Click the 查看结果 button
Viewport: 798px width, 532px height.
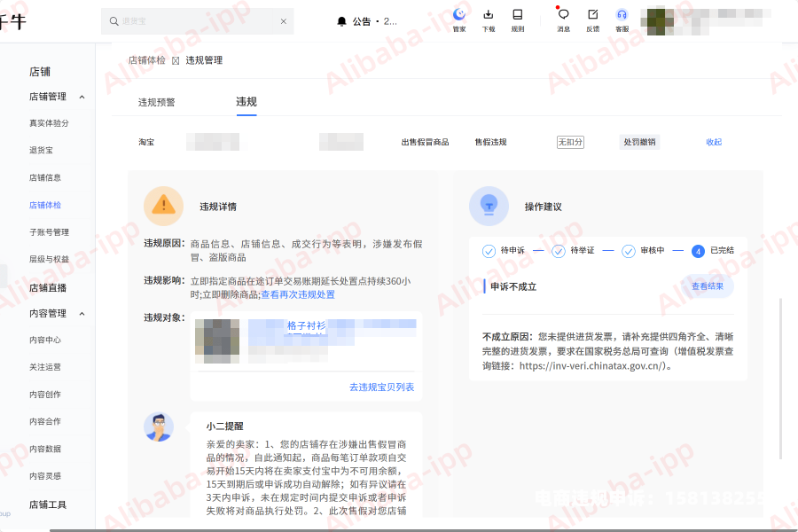(707, 286)
